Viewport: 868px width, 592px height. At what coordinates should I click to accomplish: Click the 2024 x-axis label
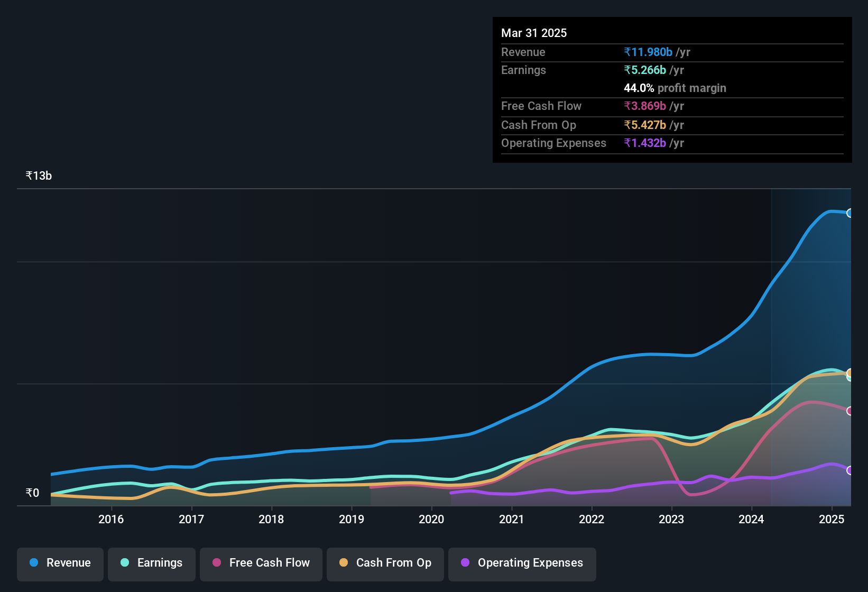[751, 519]
